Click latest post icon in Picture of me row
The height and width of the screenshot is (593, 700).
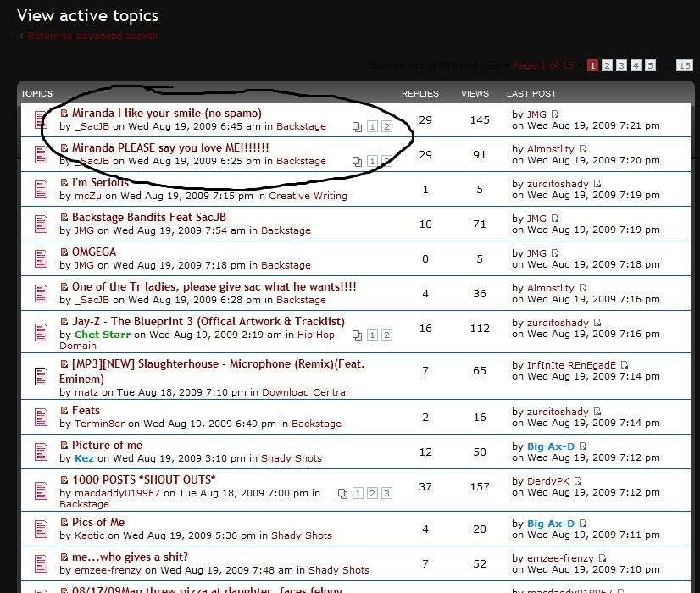(x=583, y=446)
